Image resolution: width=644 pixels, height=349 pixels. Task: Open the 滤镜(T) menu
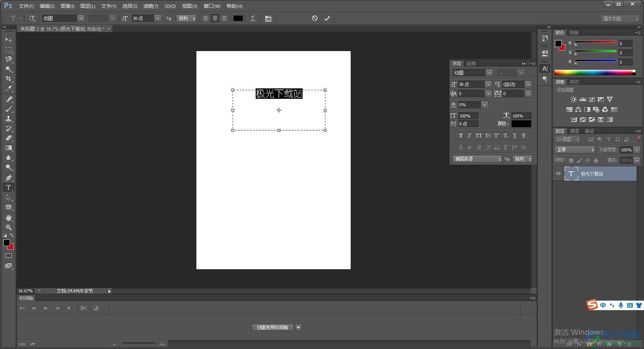click(x=151, y=6)
